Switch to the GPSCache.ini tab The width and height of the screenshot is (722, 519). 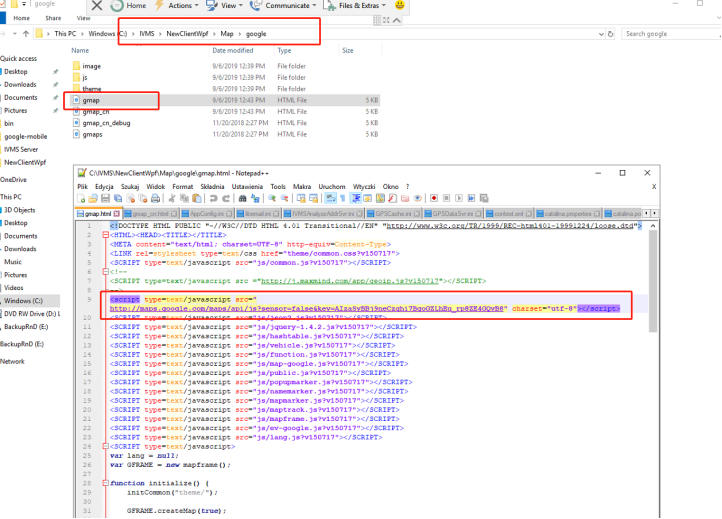(x=393, y=214)
